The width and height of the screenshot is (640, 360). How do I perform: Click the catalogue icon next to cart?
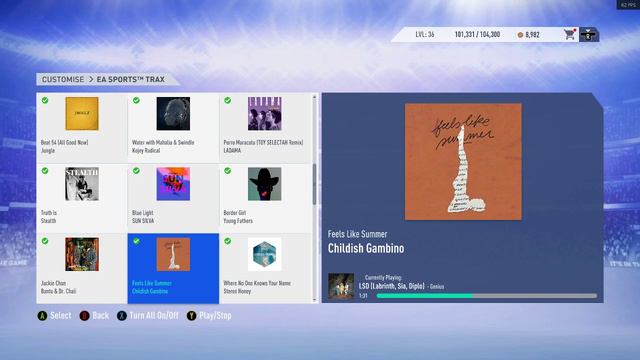pyautogui.click(x=589, y=35)
